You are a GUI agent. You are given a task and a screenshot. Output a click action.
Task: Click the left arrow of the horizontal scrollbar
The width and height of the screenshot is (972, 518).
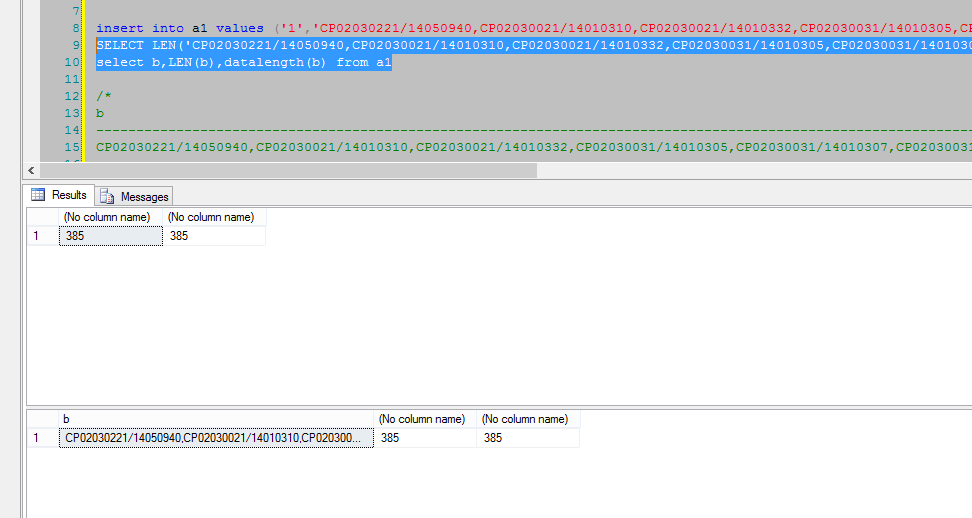coord(32,171)
